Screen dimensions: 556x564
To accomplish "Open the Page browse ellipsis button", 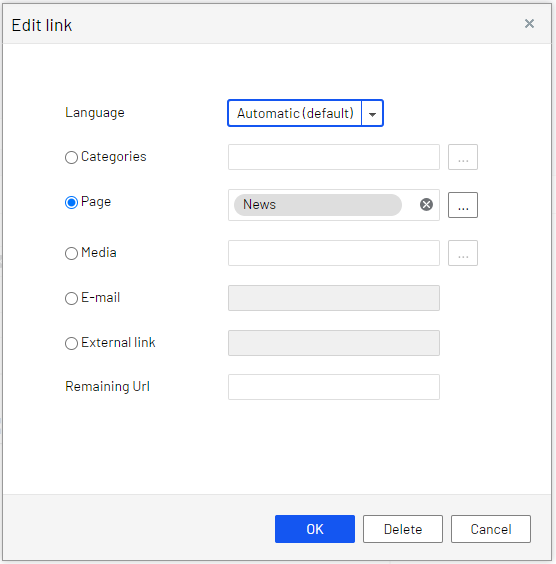I will 463,205.
